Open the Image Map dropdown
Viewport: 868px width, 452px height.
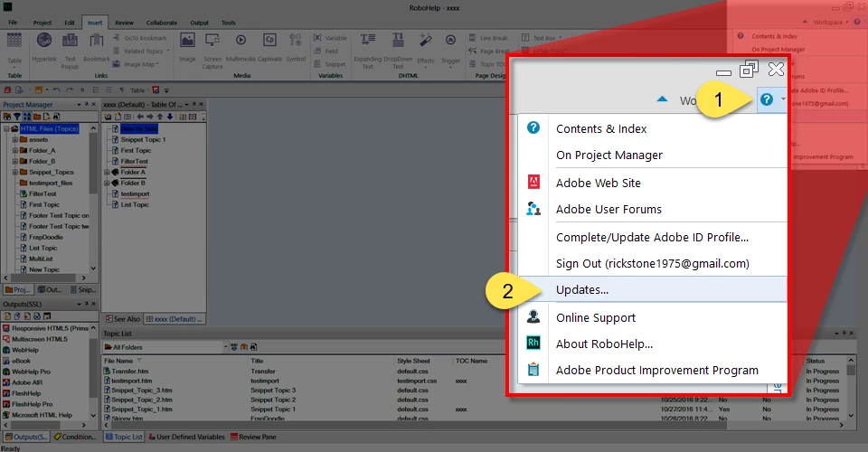click(136, 64)
